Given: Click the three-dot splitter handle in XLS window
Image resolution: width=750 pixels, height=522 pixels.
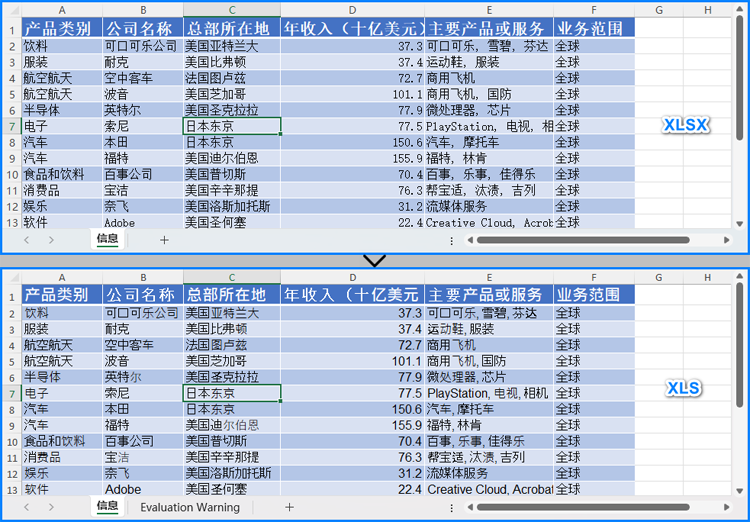Looking at the screenshot, I should [452, 508].
